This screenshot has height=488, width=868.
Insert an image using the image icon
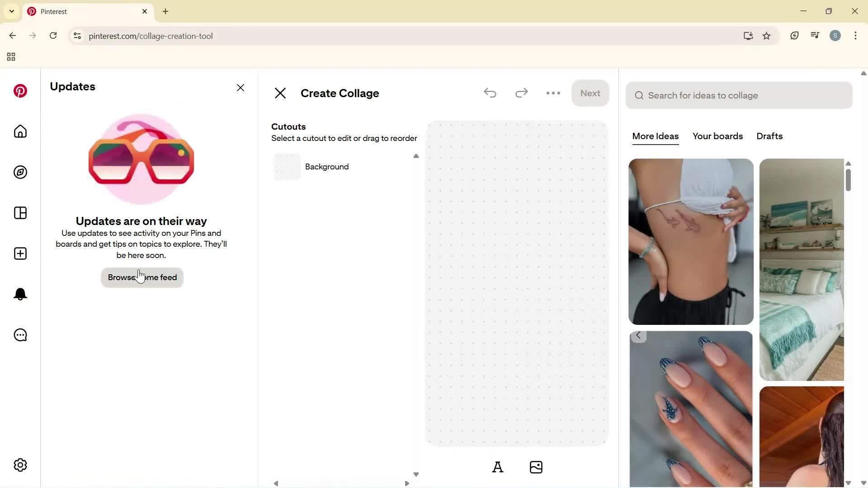tap(536, 467)
